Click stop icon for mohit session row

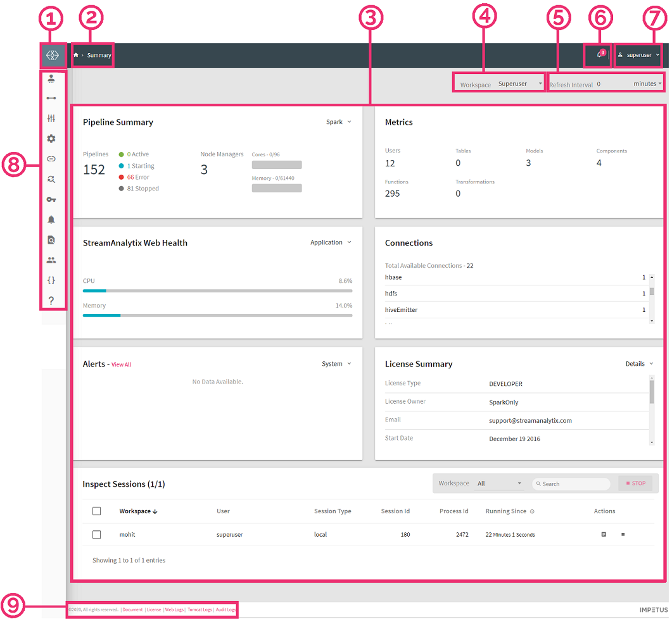coord(623,535)
